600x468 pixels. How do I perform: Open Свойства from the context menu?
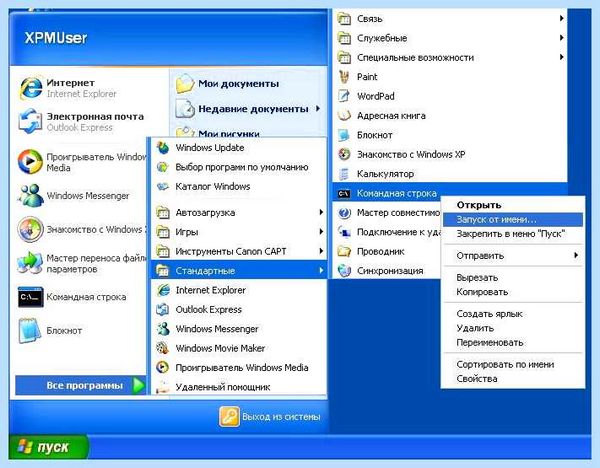pos(513,379)
